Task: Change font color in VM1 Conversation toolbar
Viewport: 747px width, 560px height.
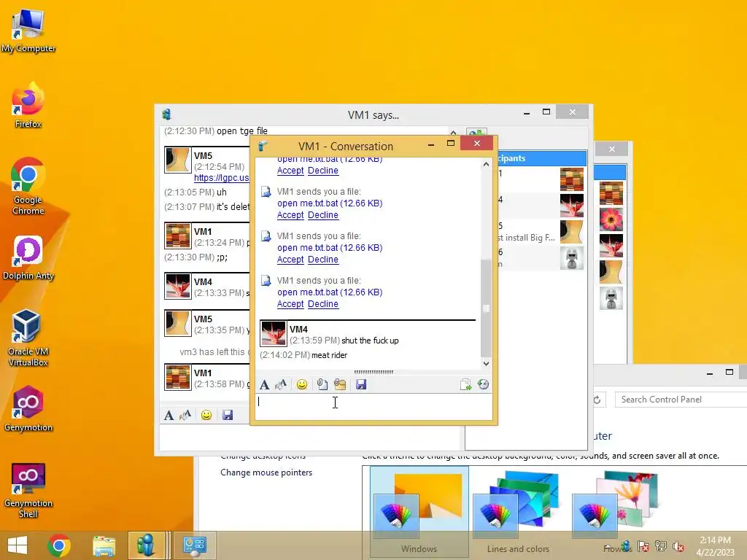Action: 281,384
